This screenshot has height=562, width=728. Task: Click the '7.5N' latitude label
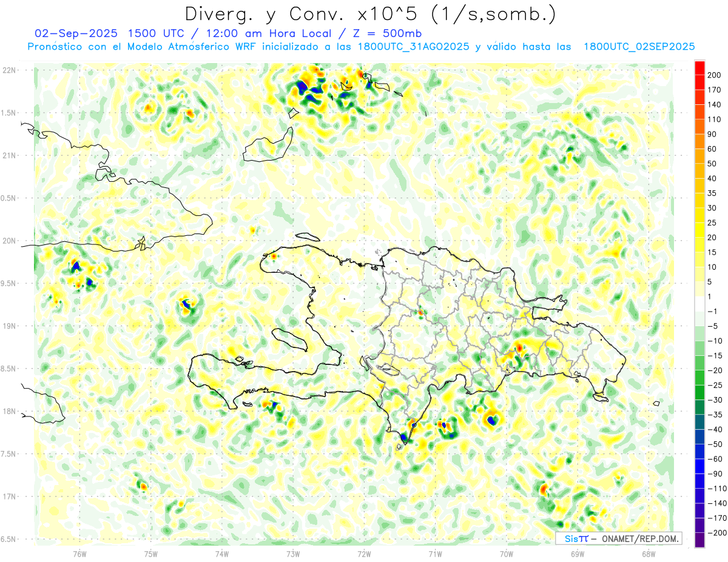pyautogui.click(x=9, y=454)
